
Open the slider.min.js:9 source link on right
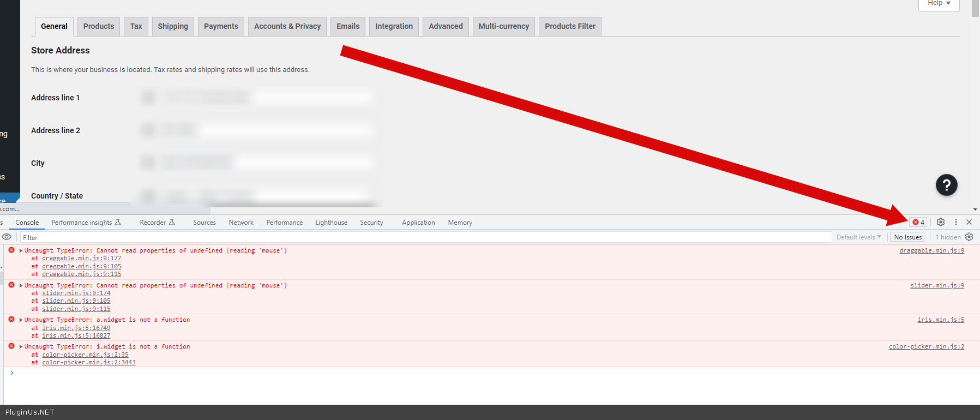[937, 285]
